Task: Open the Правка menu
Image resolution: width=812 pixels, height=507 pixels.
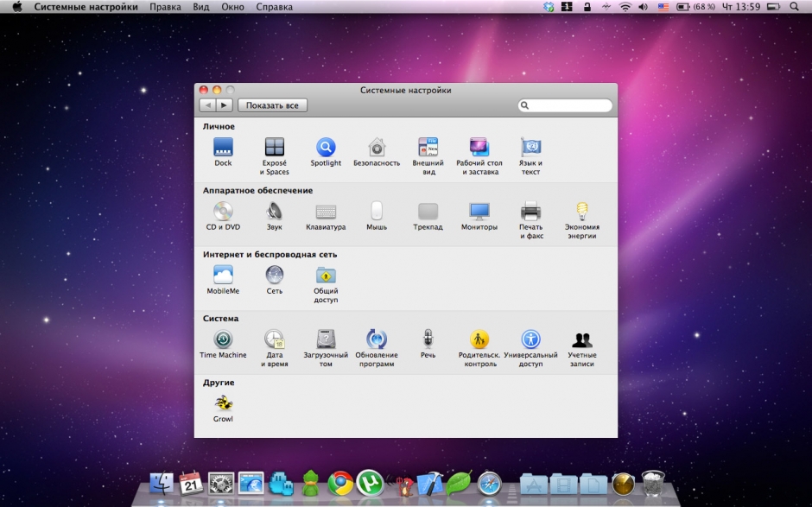Action: [165, 7]
